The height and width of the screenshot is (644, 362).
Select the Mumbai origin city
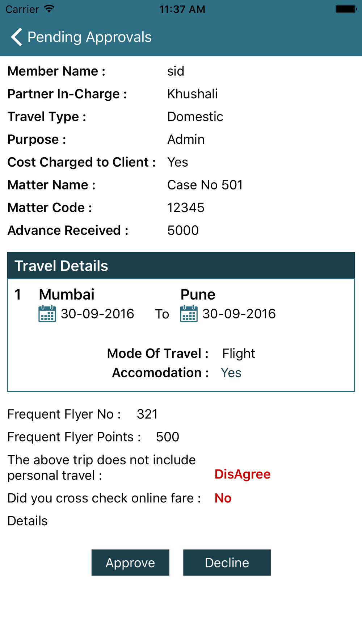pos(67,294)
